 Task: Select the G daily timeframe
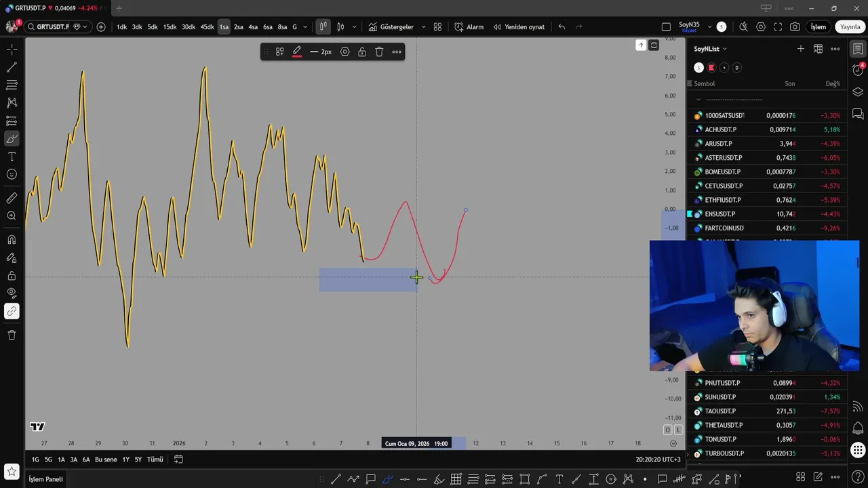tap(294, 27)
